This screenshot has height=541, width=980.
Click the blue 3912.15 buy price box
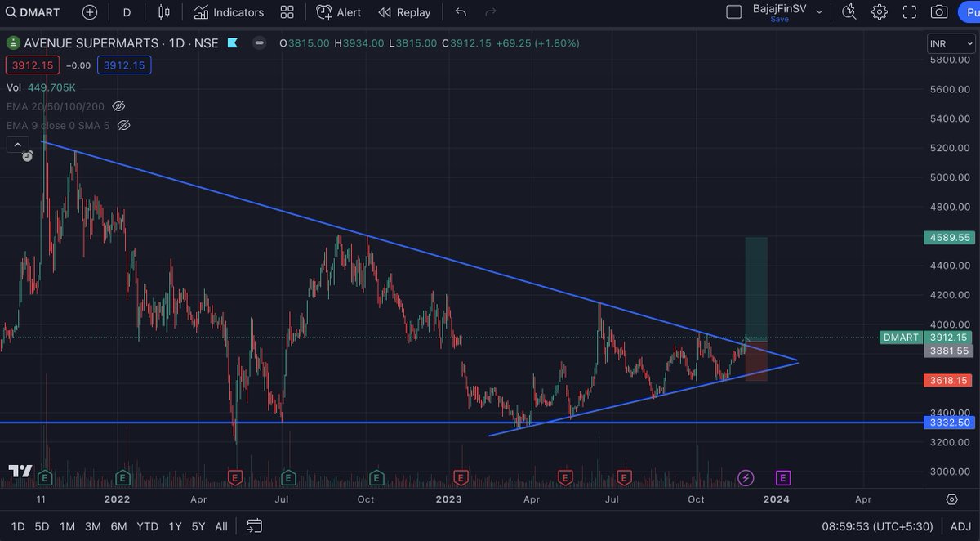[x=124, y=65]
